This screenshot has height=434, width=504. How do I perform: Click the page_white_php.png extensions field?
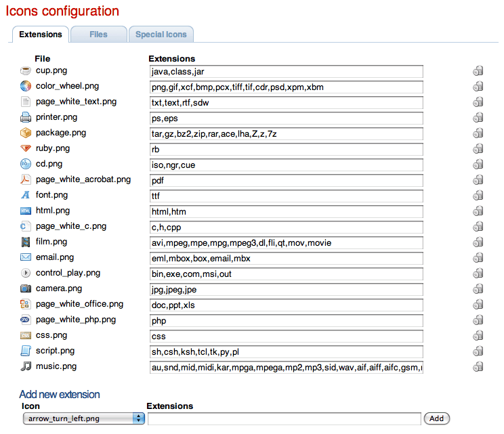[x=287, y=321]
